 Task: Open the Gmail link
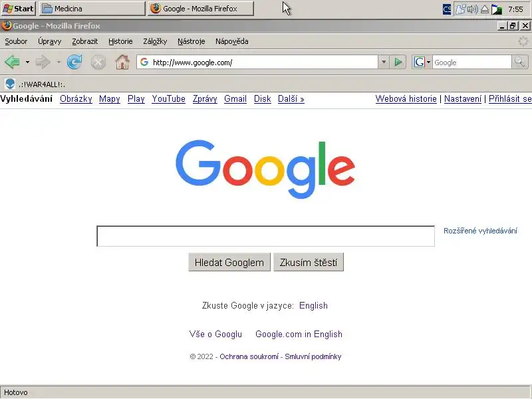(x=235, y=98)
